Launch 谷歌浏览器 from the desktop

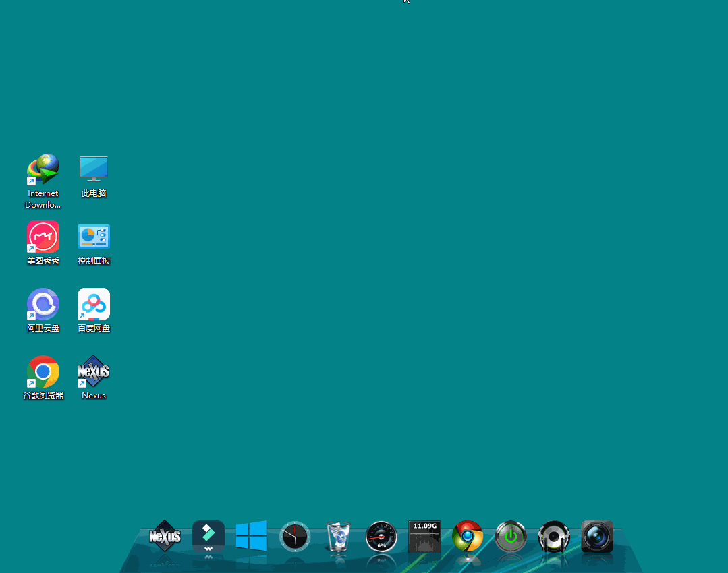(43, 371)
